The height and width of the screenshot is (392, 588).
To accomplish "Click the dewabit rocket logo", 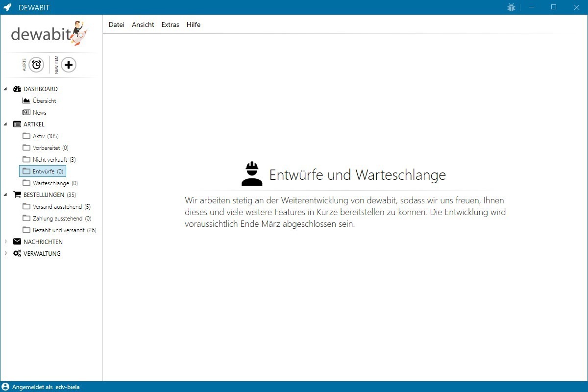I will click(x=49, y=33).
